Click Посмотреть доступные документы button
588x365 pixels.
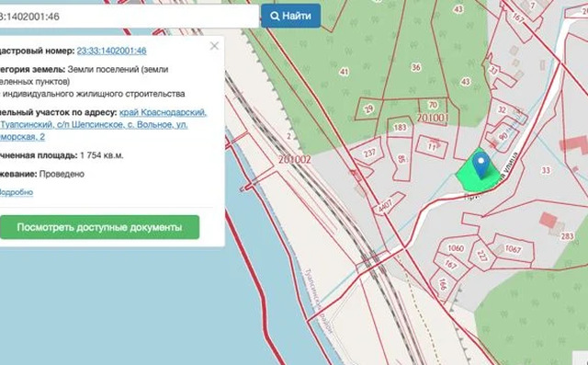(x=99, y=227)
